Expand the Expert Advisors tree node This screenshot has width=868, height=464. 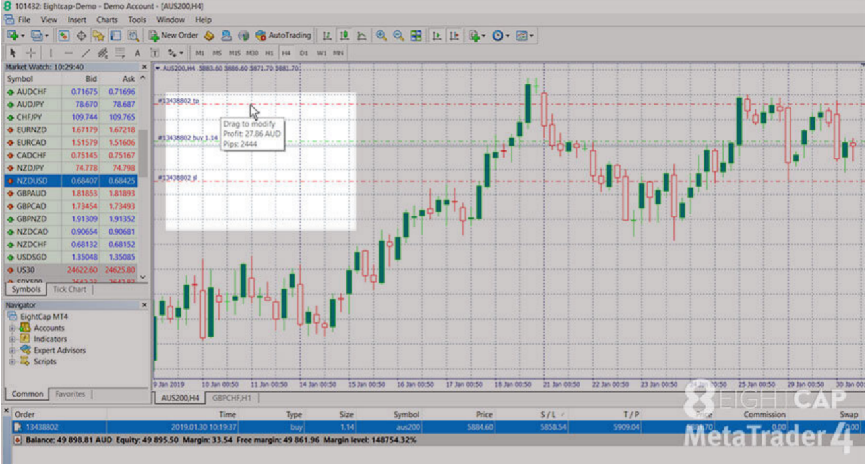pos(11,350)
